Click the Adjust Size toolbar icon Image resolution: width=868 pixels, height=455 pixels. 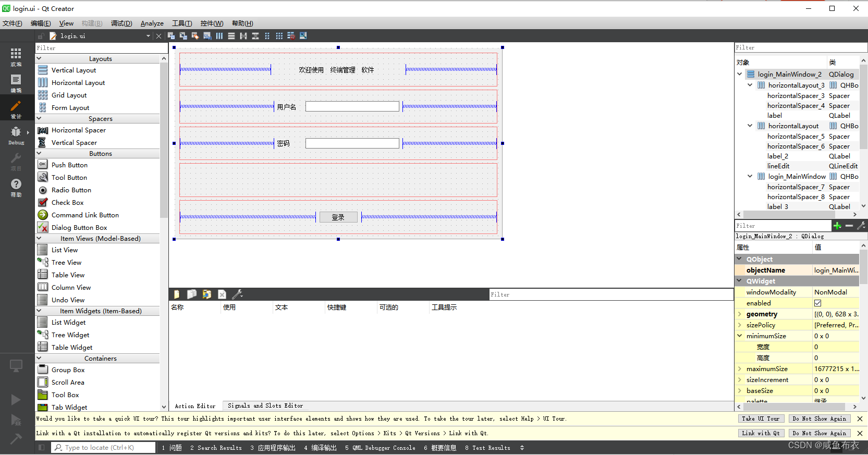pos(303,36)
